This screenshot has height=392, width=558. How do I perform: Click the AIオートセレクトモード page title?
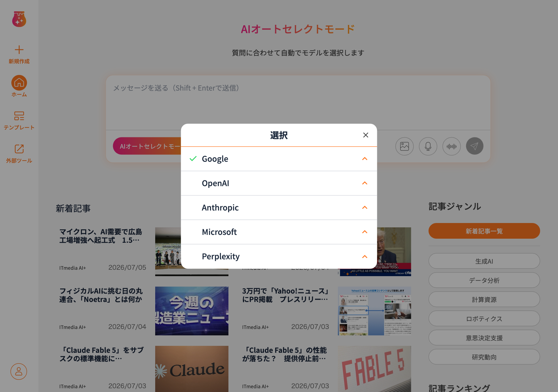click(298, 29)
